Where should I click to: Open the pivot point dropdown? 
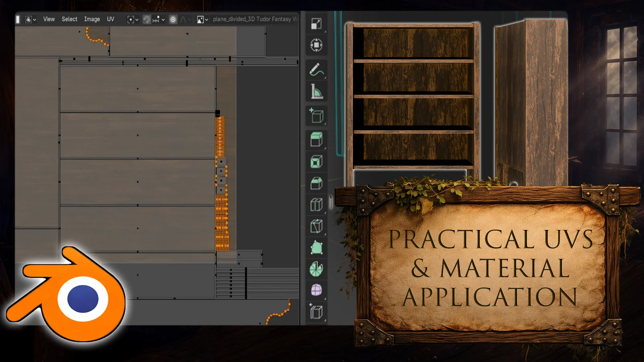pyautogui.click(x=133, y=19)
